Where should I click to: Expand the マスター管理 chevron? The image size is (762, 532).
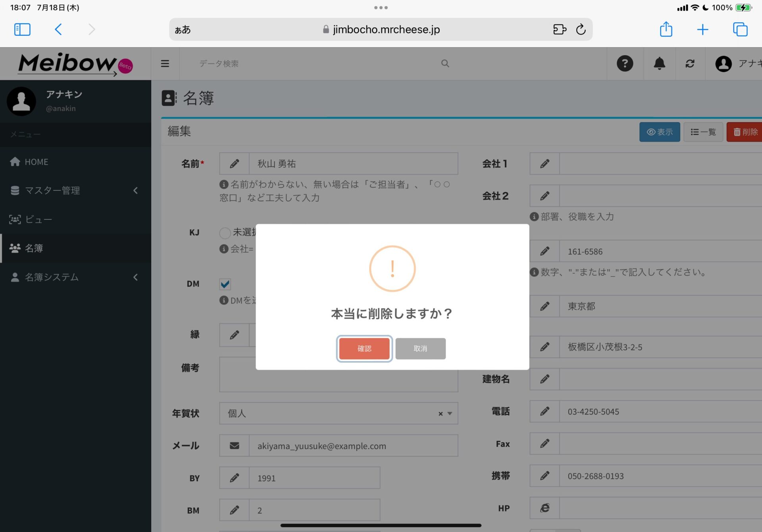(136, 190)
